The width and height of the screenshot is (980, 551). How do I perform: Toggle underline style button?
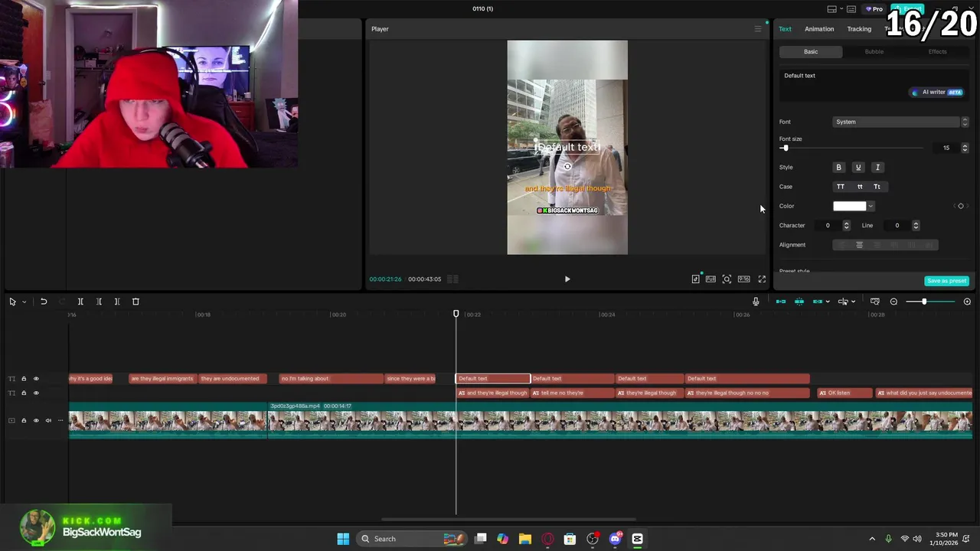(x=858, y=168)
